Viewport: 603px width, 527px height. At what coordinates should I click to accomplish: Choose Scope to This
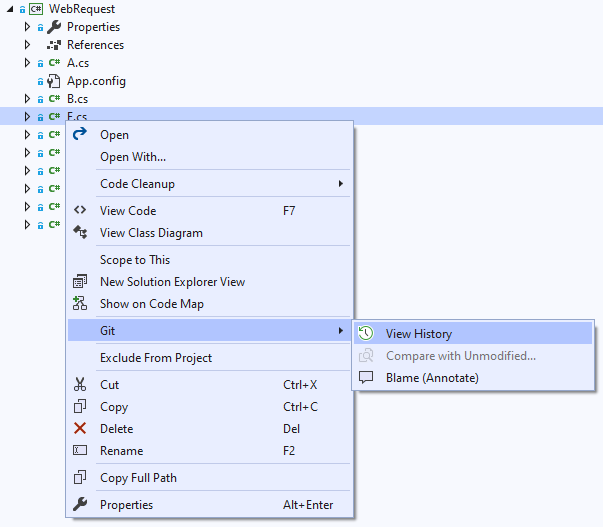click(135, 260)
